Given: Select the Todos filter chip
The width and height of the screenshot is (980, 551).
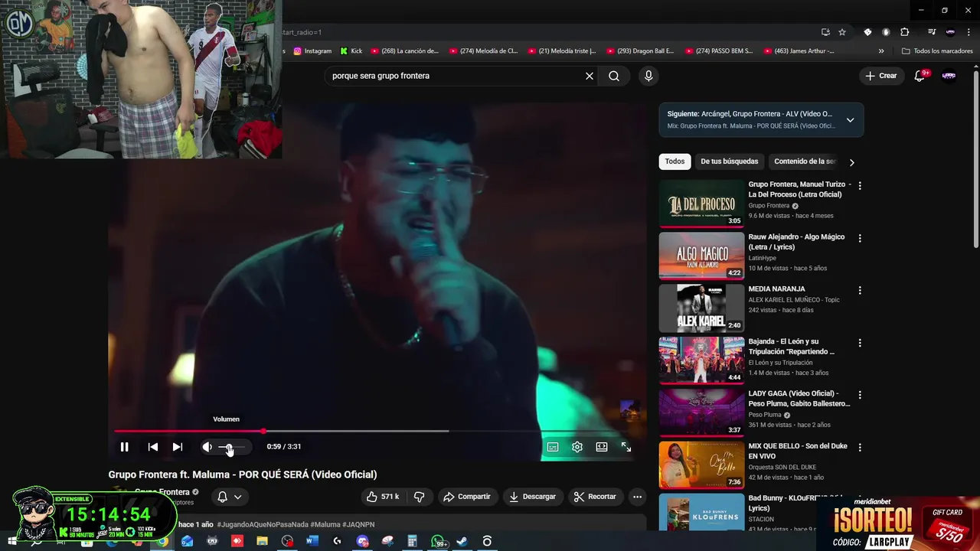Looking at the screenshot, I should coord(675,161).
